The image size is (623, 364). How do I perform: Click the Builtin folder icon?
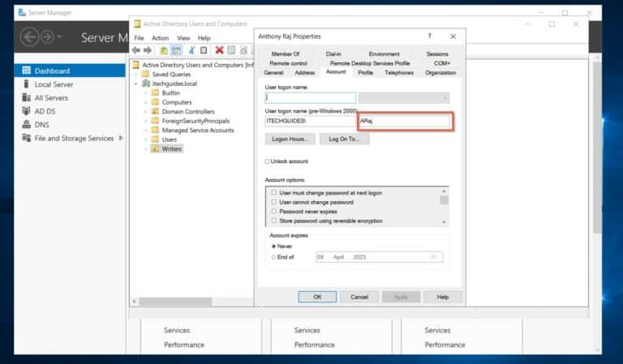[155, 93]
